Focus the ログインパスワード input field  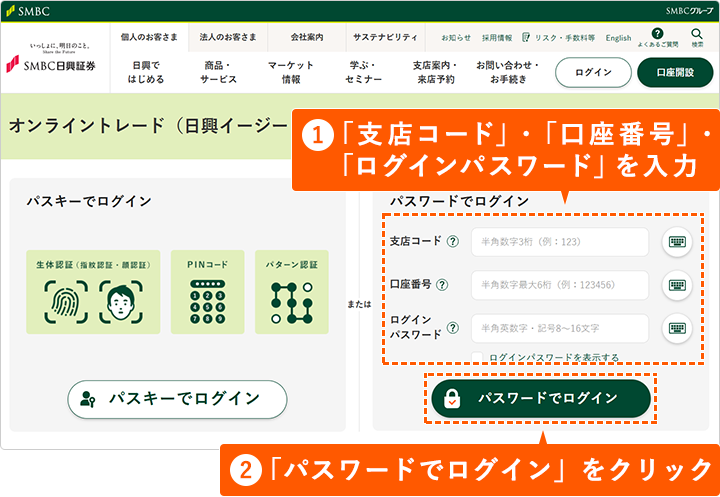[x=560, y=328]
